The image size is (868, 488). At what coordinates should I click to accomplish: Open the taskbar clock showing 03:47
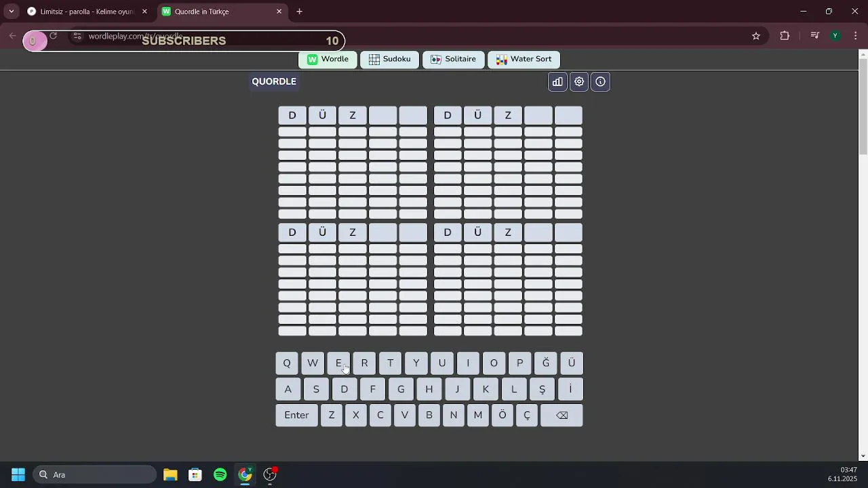pos(843,474)
